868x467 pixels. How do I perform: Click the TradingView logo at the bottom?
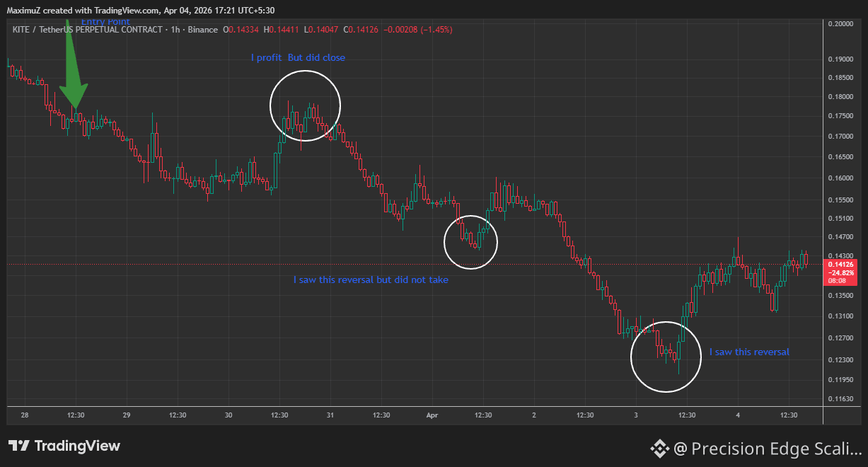click(x=64, y=446)
